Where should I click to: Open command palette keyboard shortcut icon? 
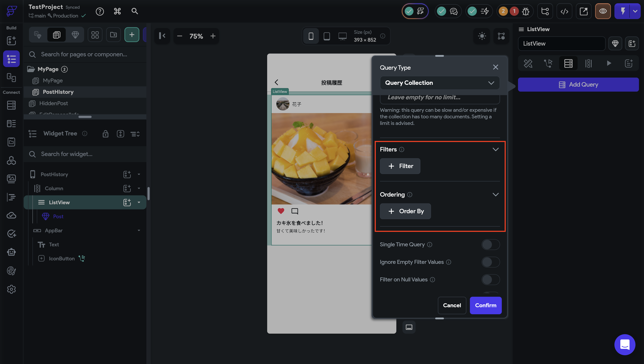117,11
